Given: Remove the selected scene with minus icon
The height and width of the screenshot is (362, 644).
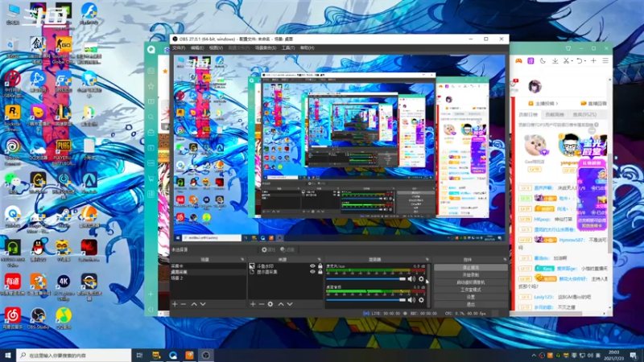Looking at the screenshot, I should (x=184, y=304).
